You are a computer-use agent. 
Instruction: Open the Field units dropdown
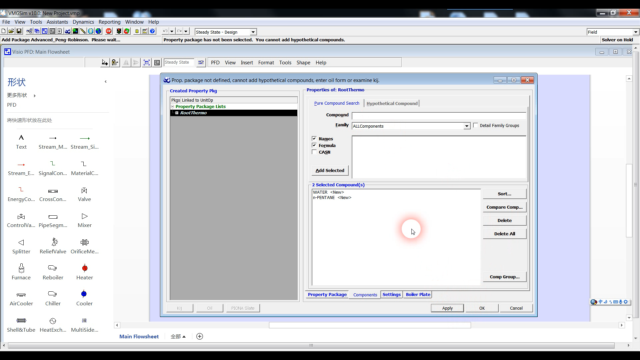(x=636, y=32)
